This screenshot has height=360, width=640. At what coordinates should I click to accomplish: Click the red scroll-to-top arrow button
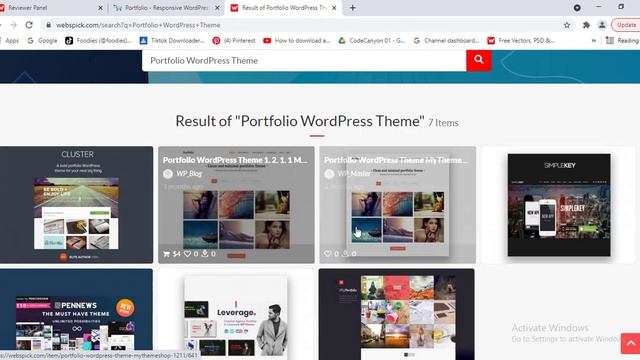pyautogui.click(x=631, y=343)
